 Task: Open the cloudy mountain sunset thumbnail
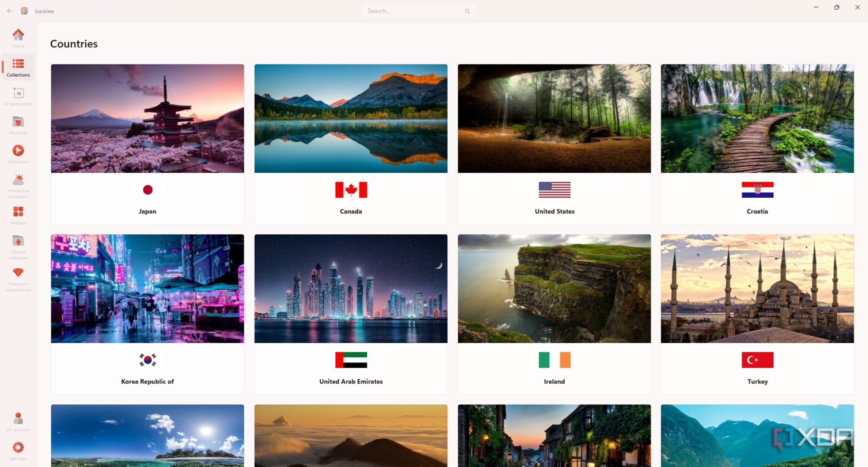point(351,436)
